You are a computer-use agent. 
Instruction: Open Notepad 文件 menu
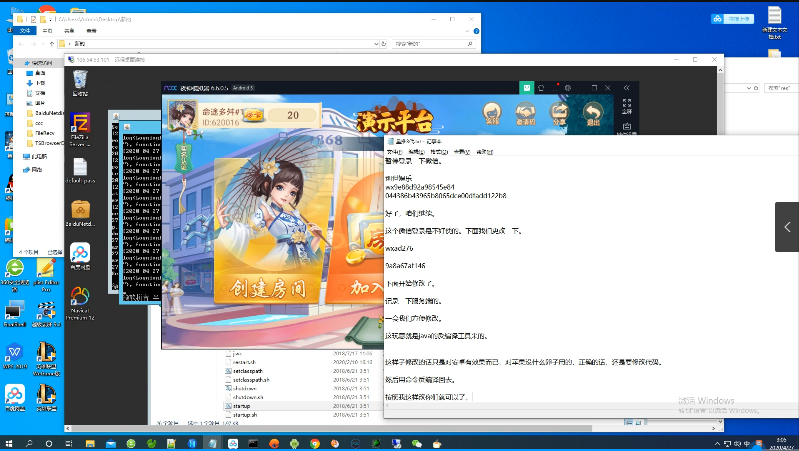pos(394,152)
